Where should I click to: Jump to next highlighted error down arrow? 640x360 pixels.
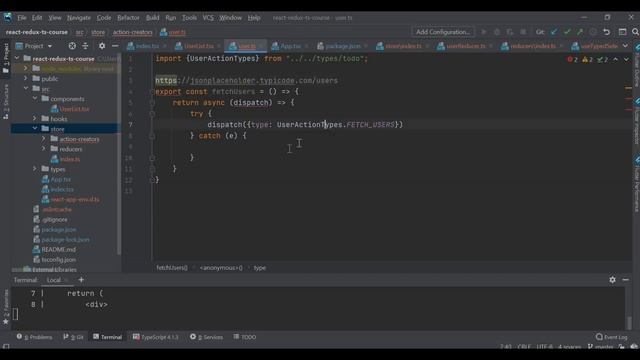[x=626, y=60]
